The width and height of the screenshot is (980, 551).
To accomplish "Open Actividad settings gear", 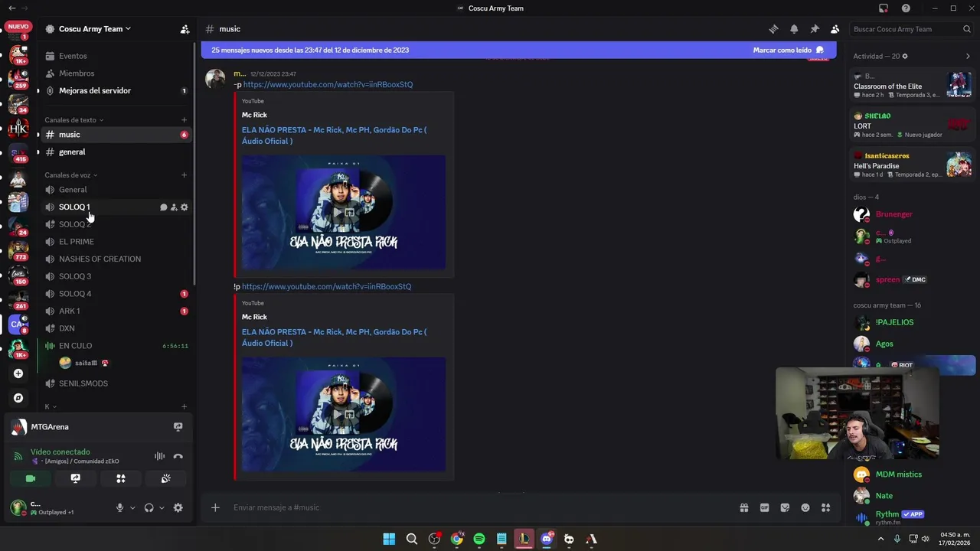I will (905, 56).
